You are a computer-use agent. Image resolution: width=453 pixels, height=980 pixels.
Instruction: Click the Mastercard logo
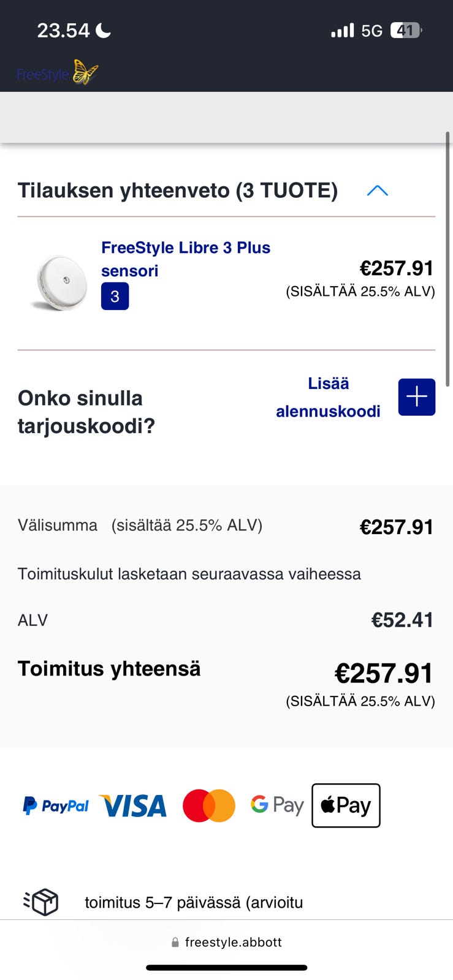209,805
